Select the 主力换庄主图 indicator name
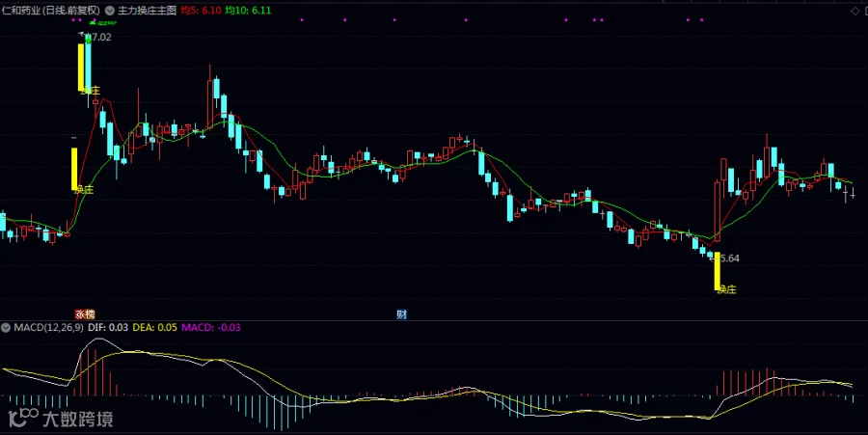The image size is (868, 435). click(147, 10)
